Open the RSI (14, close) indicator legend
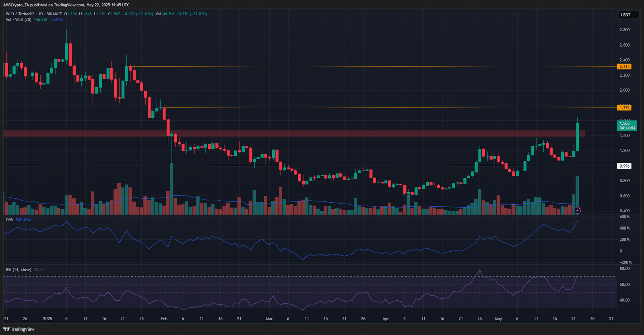 (x=19, y=270)
